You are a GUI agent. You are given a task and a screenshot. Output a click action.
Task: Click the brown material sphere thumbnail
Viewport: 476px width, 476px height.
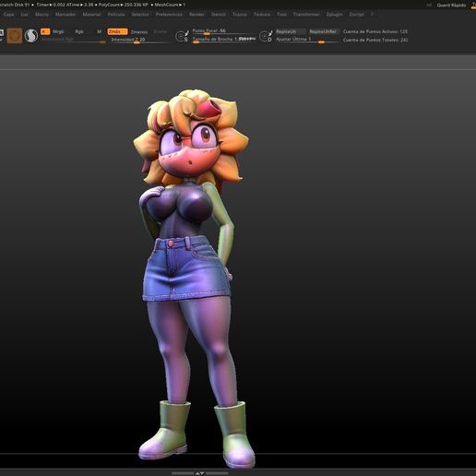[15, 36]
